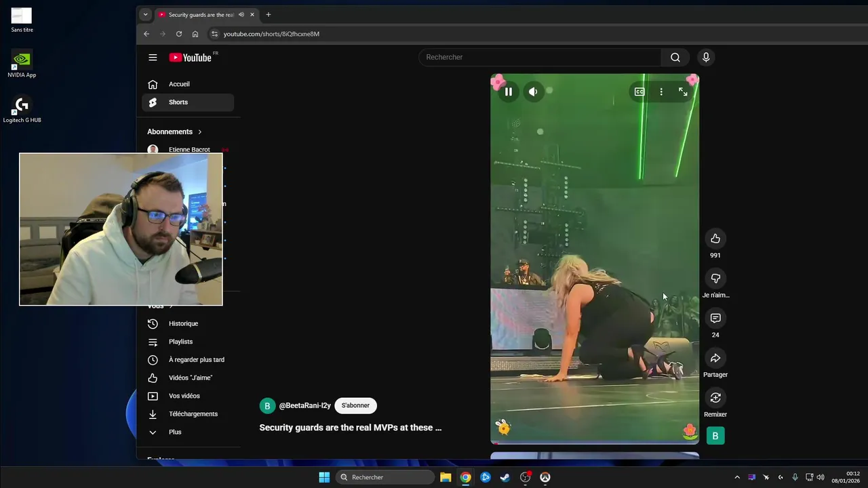Like the Short with thumbs up
This screenshot has height=488, width=868.
click(x=715, y=239)
